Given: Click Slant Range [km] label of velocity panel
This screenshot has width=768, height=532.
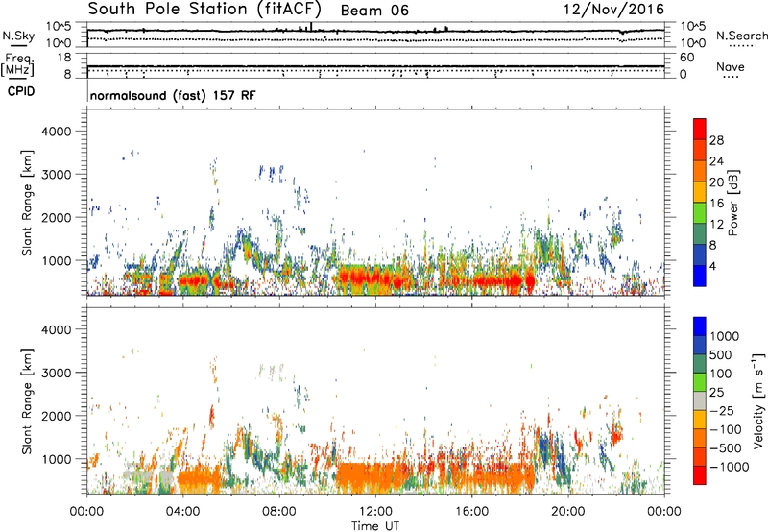Looking at the screenshot, I should tap(27, 401).
